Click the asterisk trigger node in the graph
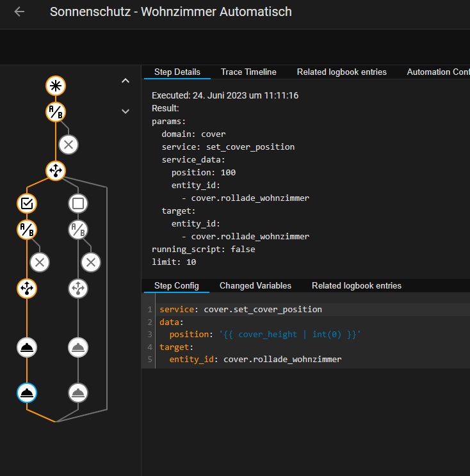Image resolution: width=470 pixels, height=476 pixels. click(56, 86)
